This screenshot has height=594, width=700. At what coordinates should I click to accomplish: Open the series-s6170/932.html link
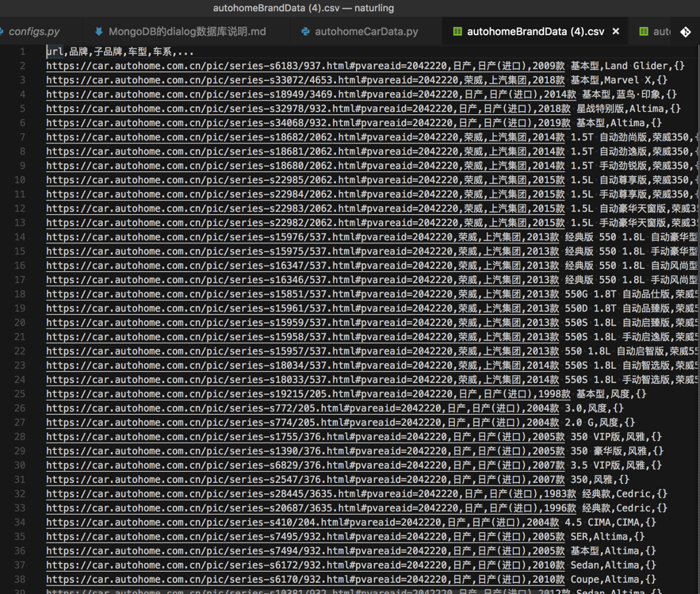tap(305, 580)
